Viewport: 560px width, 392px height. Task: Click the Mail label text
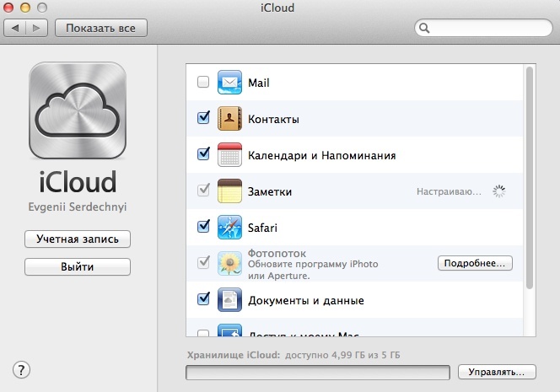point(259,83)
